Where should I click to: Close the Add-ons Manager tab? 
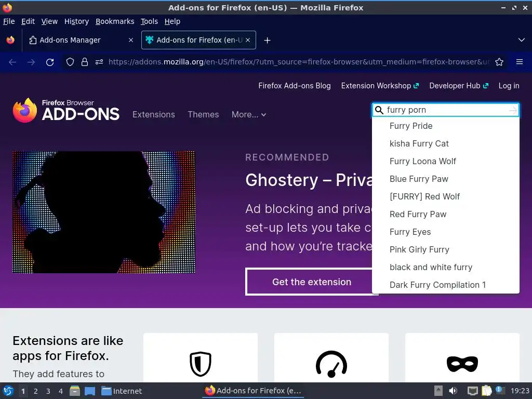130,40
